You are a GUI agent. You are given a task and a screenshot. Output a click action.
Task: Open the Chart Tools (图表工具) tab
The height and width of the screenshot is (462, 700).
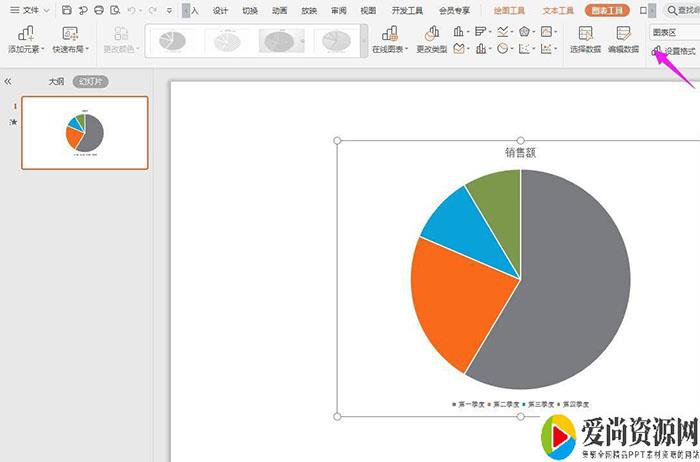(x=608, y=11)
